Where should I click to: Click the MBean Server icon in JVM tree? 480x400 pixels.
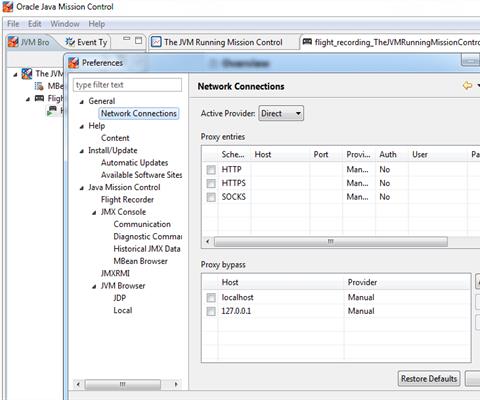click(x=39, y=86)
